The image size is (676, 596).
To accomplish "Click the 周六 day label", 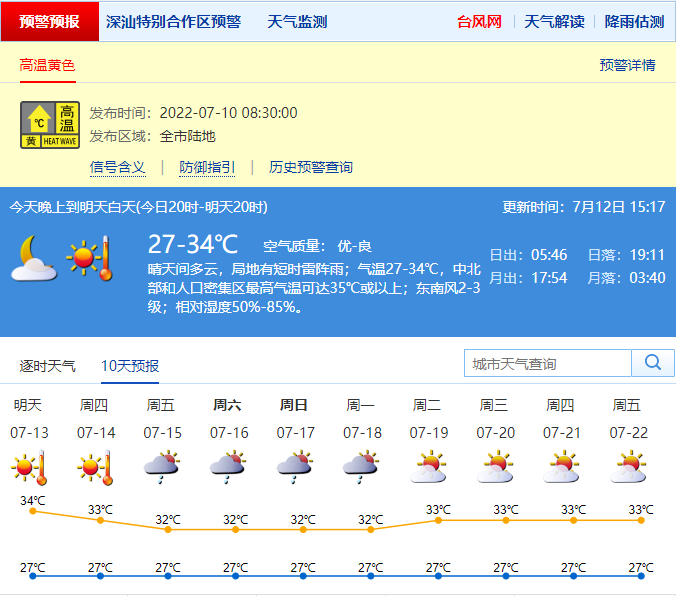I will 227,405.
